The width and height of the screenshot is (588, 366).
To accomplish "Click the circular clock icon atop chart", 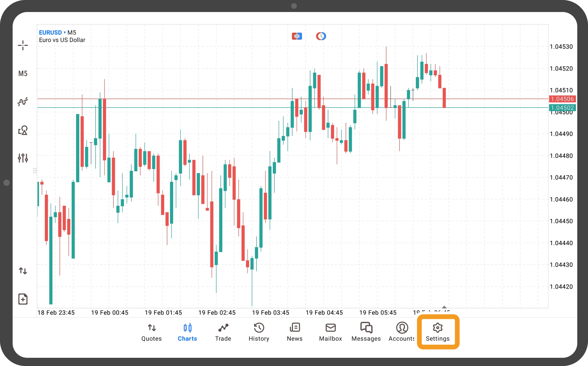I will [321, 36].
